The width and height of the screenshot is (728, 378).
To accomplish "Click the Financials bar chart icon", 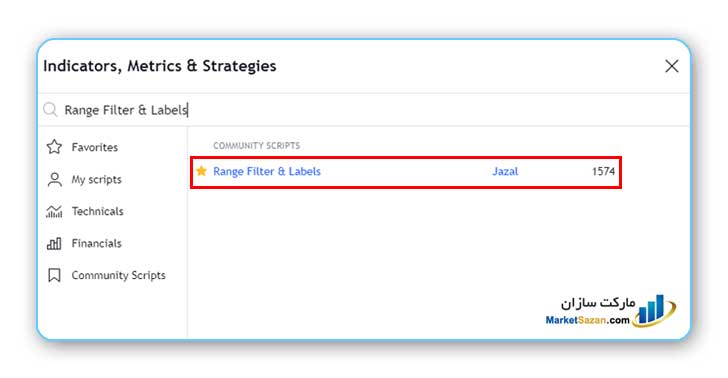I will (x=54, y=243).
